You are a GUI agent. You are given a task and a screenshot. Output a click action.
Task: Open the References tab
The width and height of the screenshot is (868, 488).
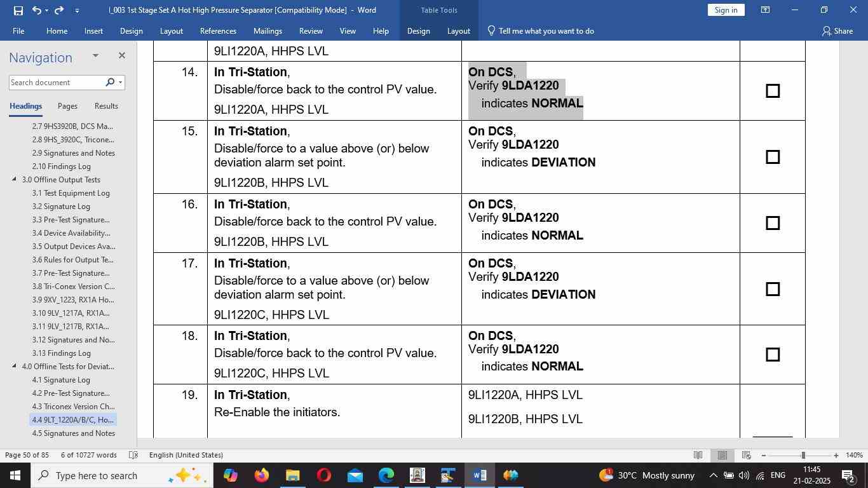tap(218, 30)
